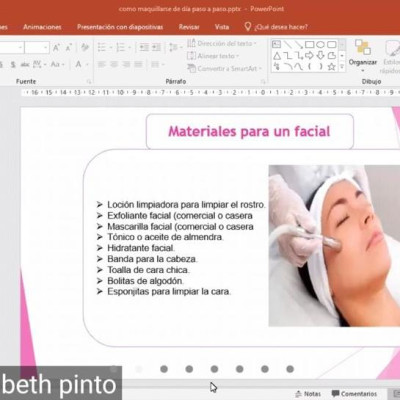Click the strikethrough abc icon

tap(25, 65)
